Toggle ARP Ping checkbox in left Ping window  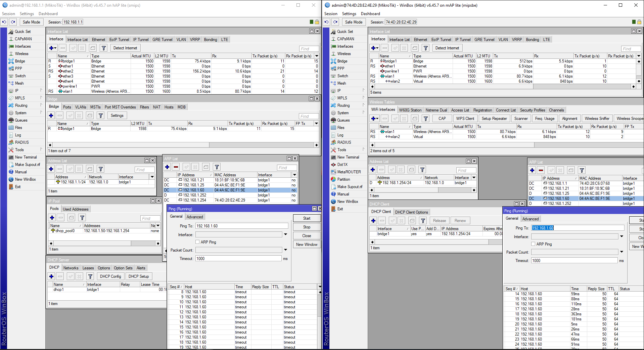click(x=197, y=242)
